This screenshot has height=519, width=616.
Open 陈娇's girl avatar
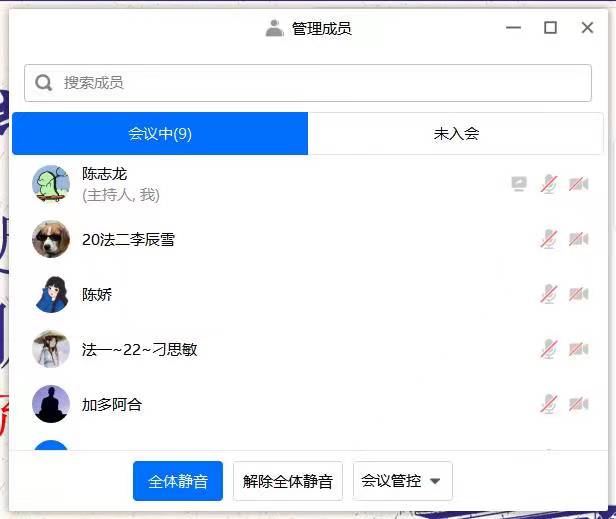point(51,294)
